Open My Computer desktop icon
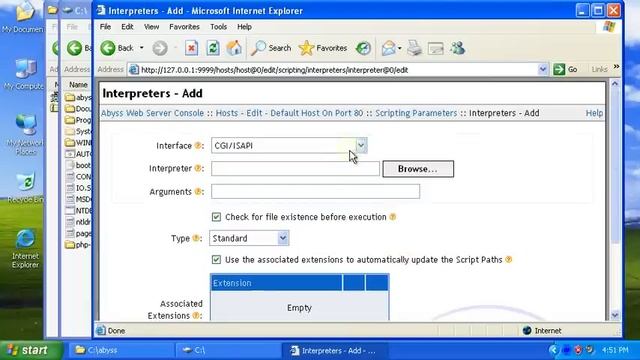 click(x=24, y=74)
